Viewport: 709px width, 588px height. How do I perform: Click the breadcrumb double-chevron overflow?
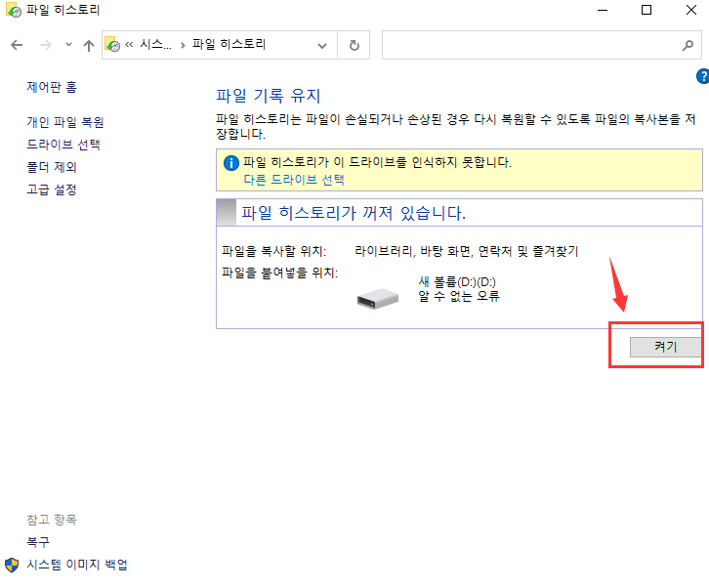point(129,44)
